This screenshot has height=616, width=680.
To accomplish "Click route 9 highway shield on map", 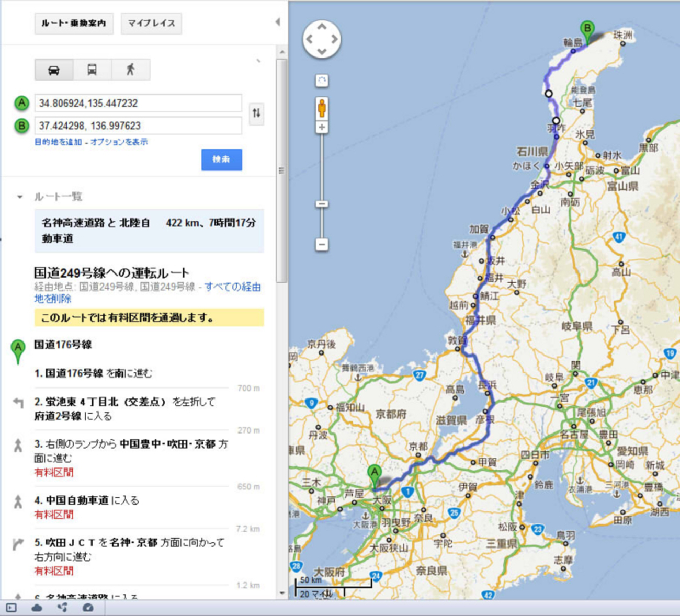I will [x=311, y=403].
